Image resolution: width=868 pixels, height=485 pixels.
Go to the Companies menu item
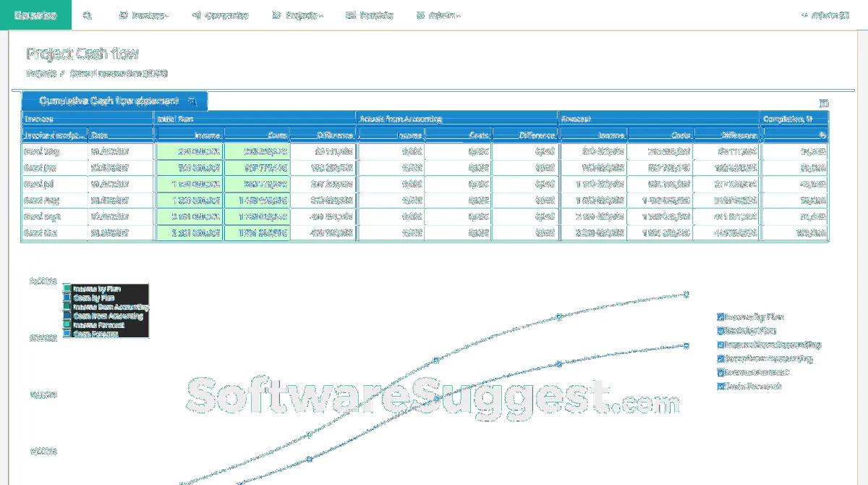click(220, 15)
